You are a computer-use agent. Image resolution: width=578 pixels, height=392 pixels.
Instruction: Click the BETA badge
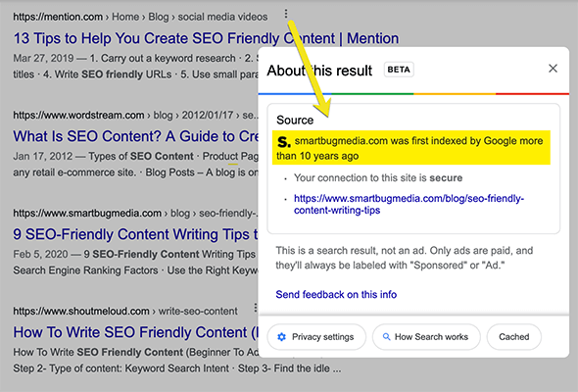pyautogui.click(x=399, y=70)
